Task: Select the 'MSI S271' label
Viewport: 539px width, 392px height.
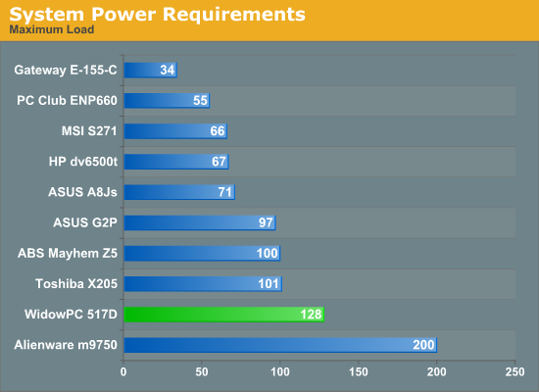Action: coord(89,131)
